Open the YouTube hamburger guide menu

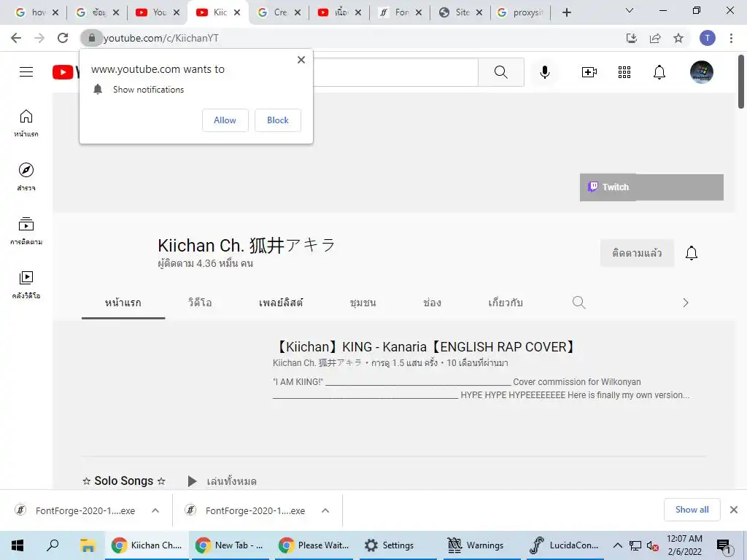26,72
